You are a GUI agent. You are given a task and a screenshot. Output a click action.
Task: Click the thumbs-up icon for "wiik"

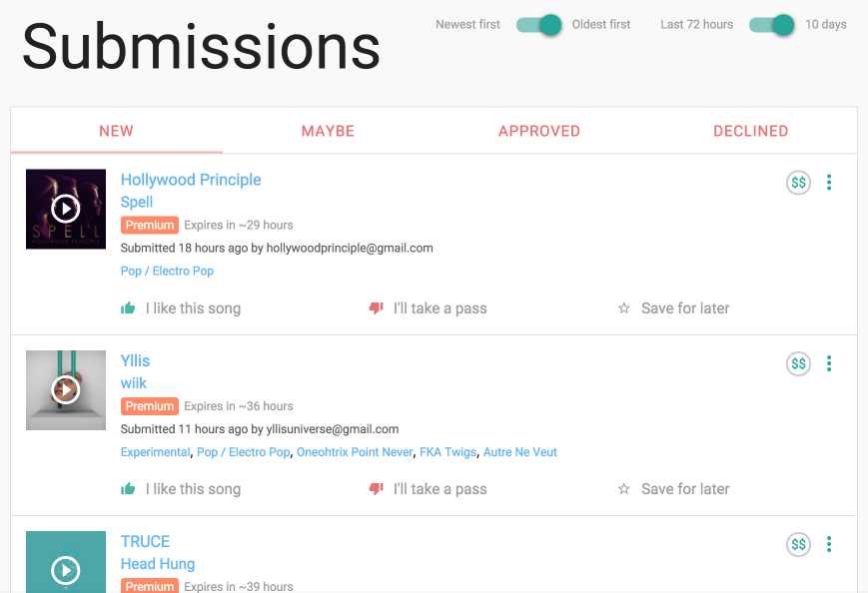128,488
